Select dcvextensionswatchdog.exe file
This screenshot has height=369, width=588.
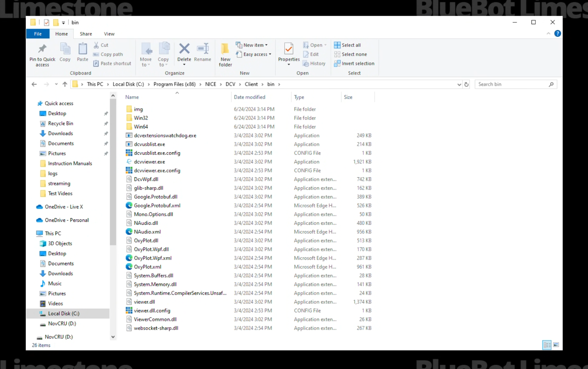[x=165, y=135]
